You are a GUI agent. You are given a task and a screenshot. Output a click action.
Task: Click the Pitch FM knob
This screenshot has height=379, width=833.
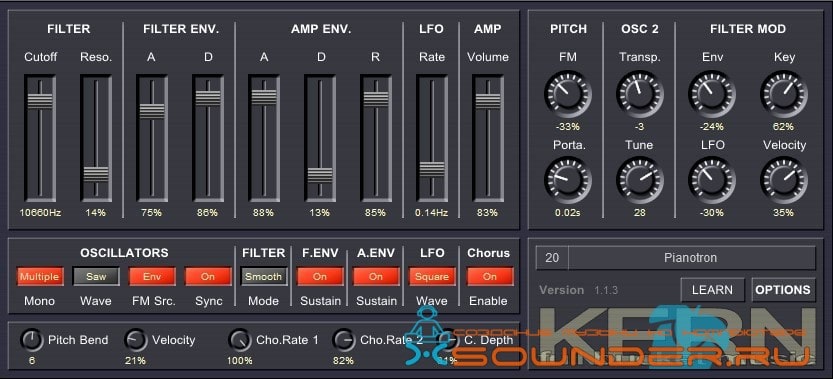tap(568, 94)
